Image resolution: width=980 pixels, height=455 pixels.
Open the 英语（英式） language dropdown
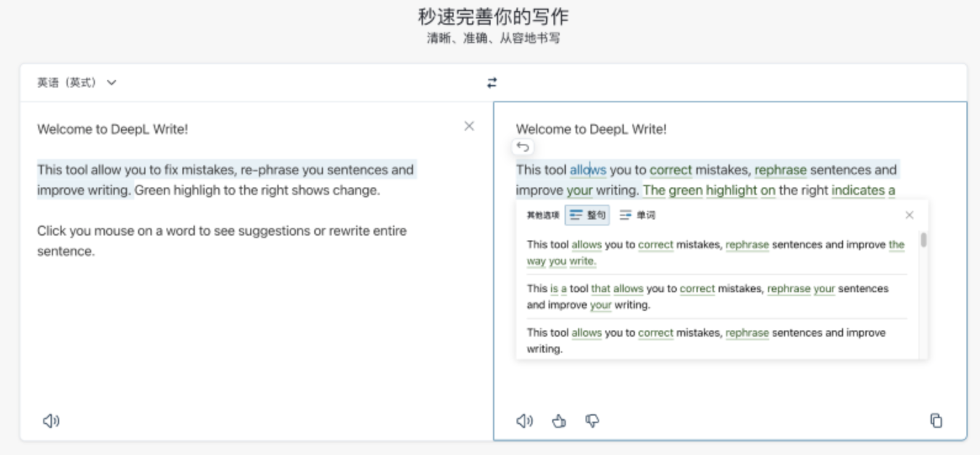[76, 83]
